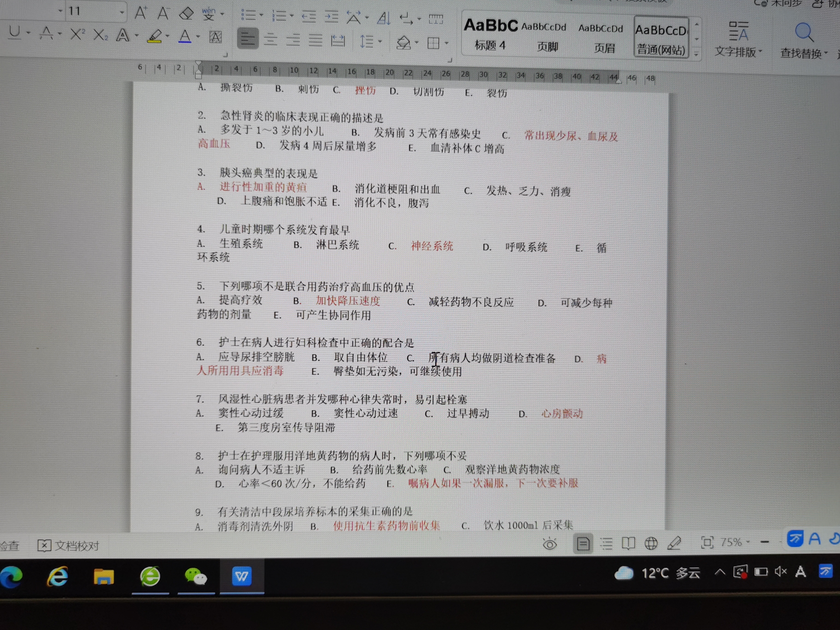Switch to reading view book icon
Screen dimensions: 840x630
pos(629,543)
